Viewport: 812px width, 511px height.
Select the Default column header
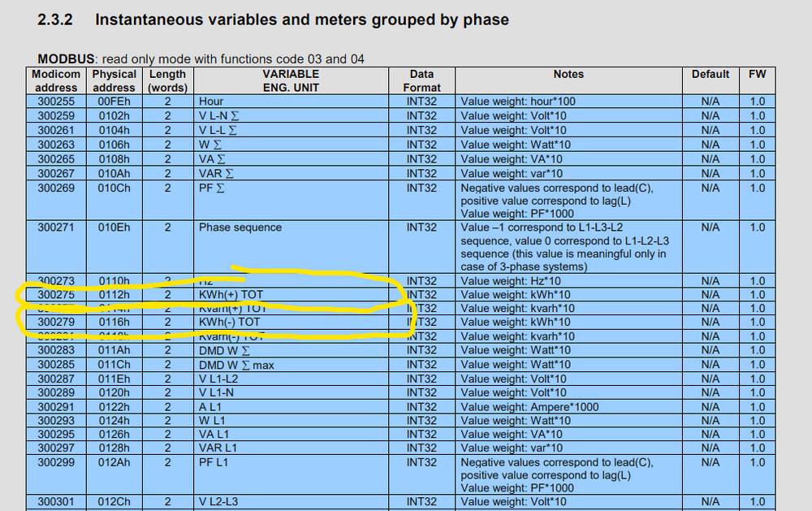[x=710, y=74]
